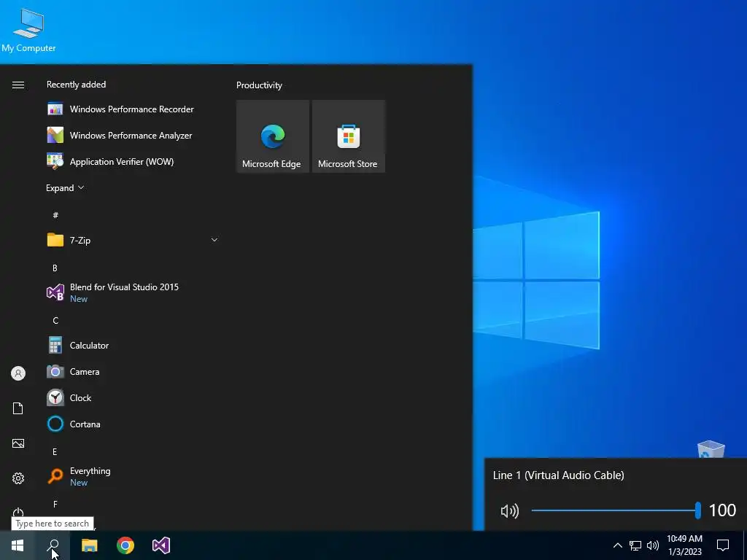Open the Action Center notifications icon
The image size is (747, 560).
723,545
